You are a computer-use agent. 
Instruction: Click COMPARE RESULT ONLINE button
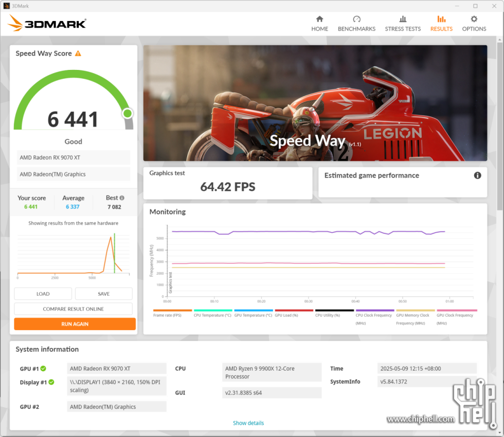(73, 309)
